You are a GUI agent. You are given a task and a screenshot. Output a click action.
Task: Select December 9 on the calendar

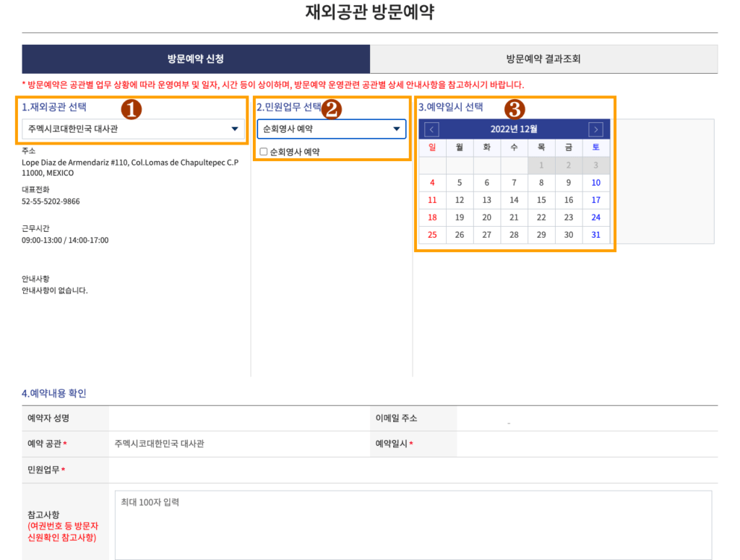point(569,183)
